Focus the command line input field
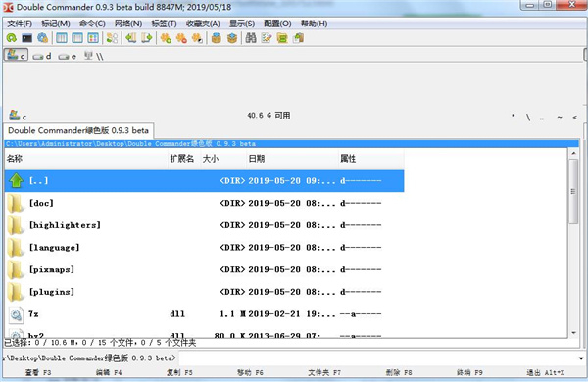Viewport: 588px width, 382px height. [377, 358]
